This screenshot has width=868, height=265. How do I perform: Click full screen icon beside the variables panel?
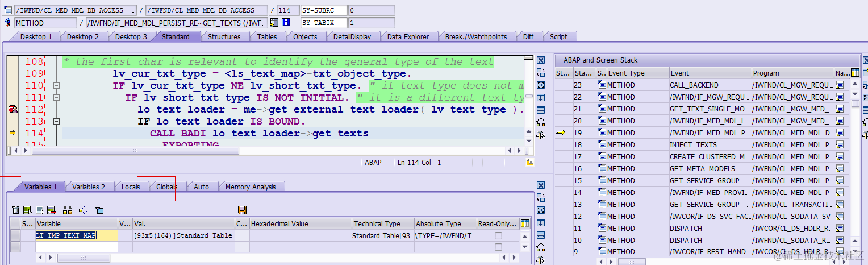tap(541, 210)
